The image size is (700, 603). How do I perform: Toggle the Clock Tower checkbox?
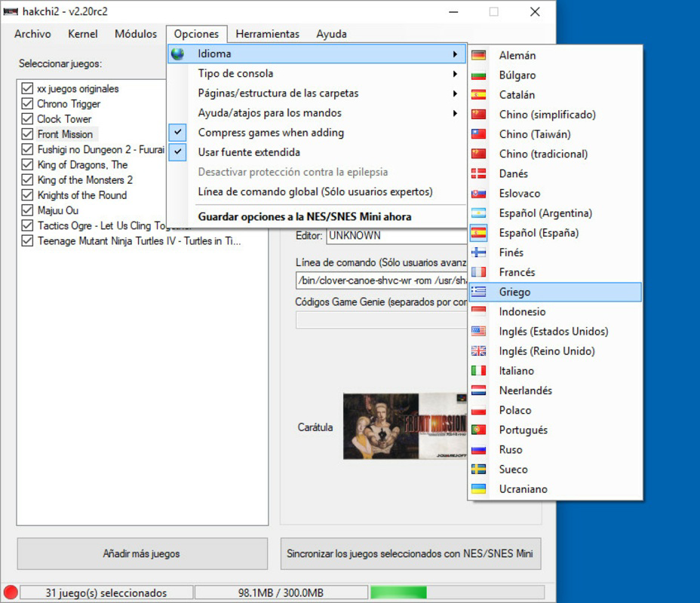tap(27, 118)
